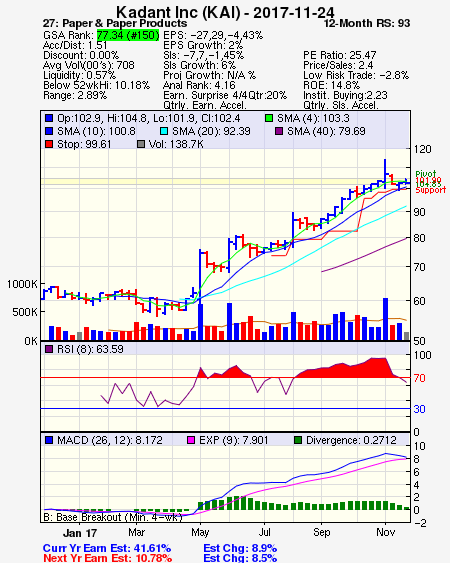
Task: Click the Jan 17 date axis label
Action: coord(80,533)
